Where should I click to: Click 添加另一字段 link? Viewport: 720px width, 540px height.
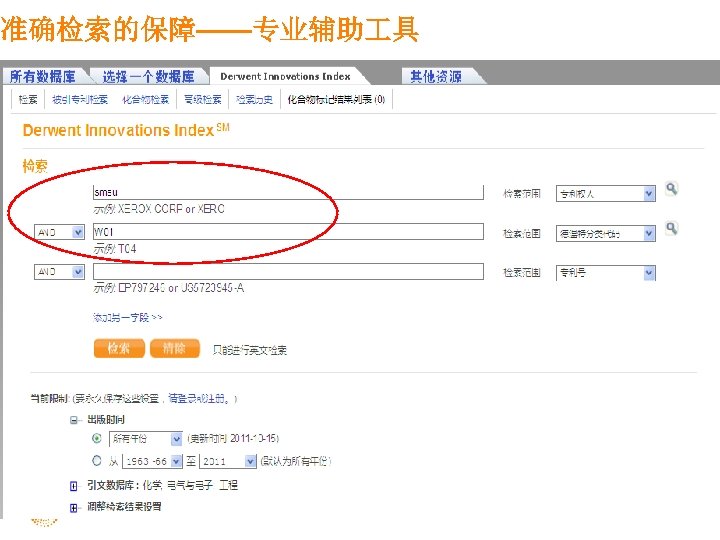click(x=128, y=317)
